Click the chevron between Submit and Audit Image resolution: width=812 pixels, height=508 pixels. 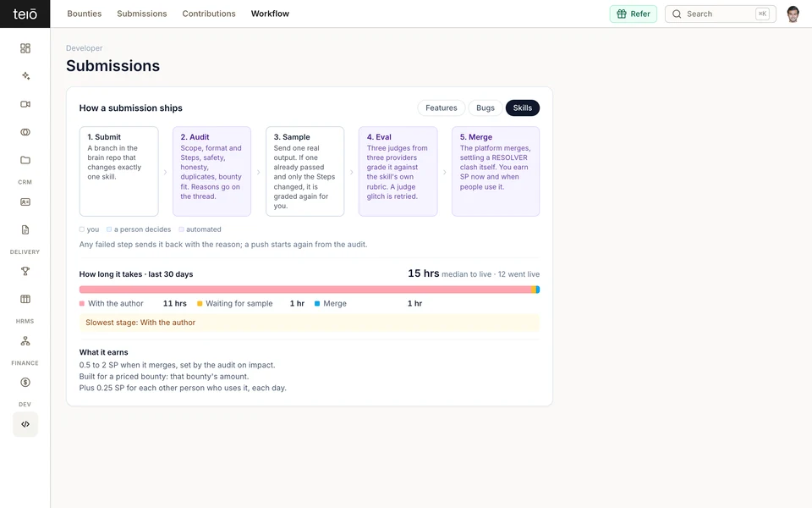165,172
